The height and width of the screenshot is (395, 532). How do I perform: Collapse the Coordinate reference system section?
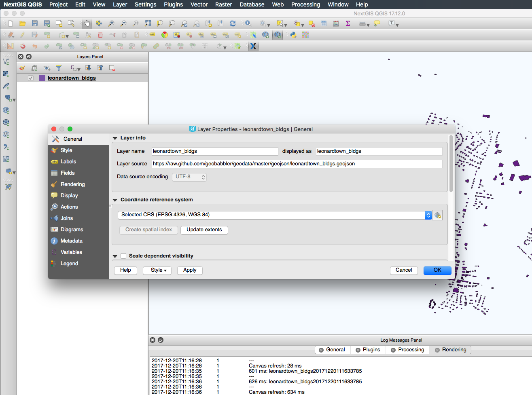point(115,200)
